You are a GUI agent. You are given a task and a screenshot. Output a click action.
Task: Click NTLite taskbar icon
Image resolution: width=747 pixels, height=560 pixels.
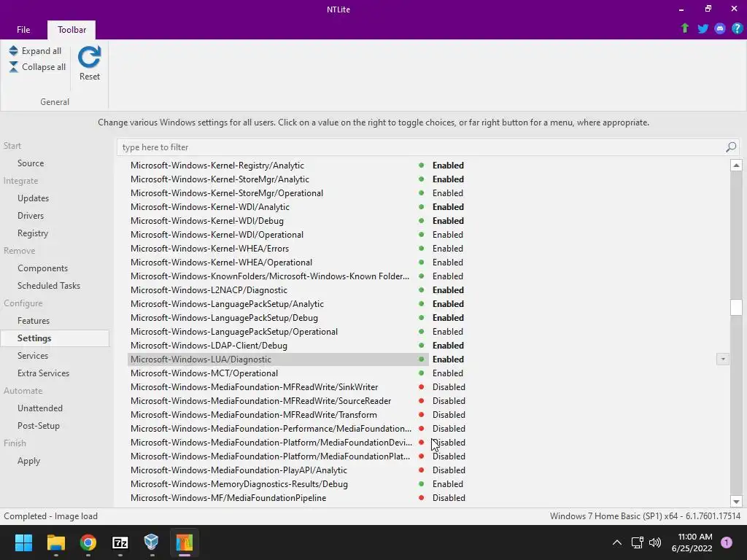click(x=185, y=542)
